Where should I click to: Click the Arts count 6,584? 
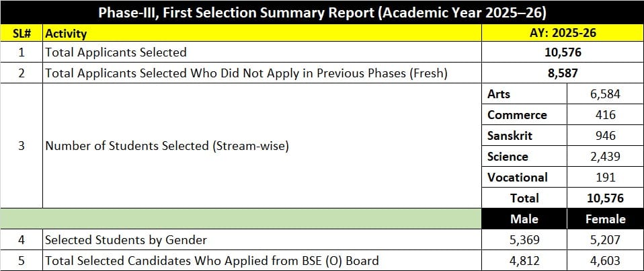point(605,94)
